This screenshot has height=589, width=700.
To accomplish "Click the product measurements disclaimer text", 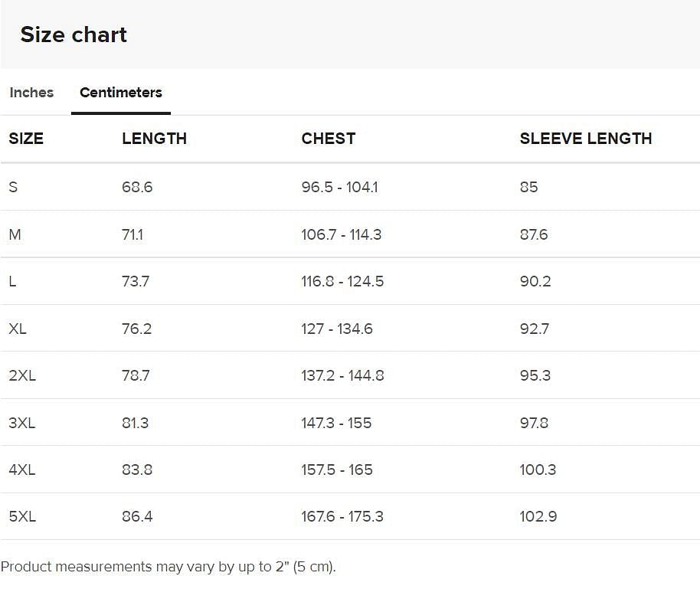I will point(168,567).
